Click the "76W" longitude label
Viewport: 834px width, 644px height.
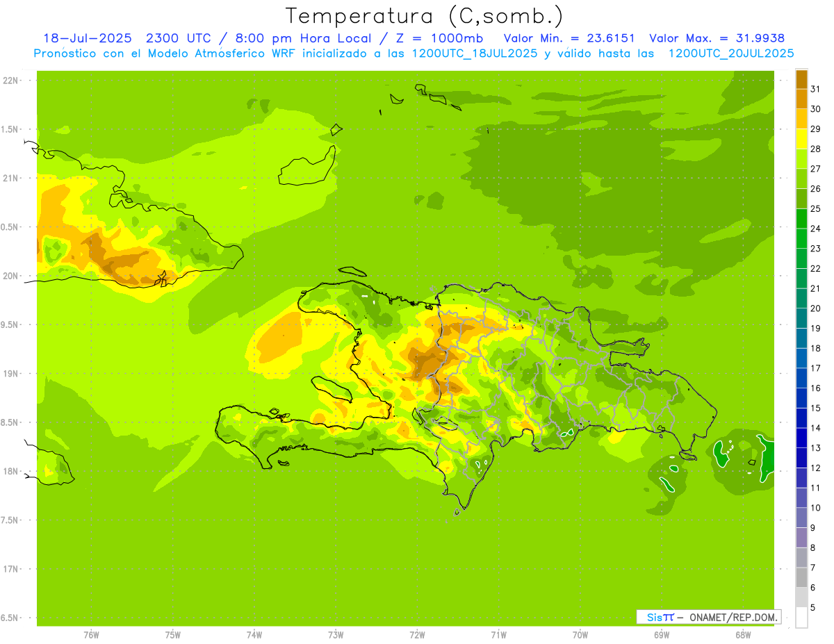[91, 635]
